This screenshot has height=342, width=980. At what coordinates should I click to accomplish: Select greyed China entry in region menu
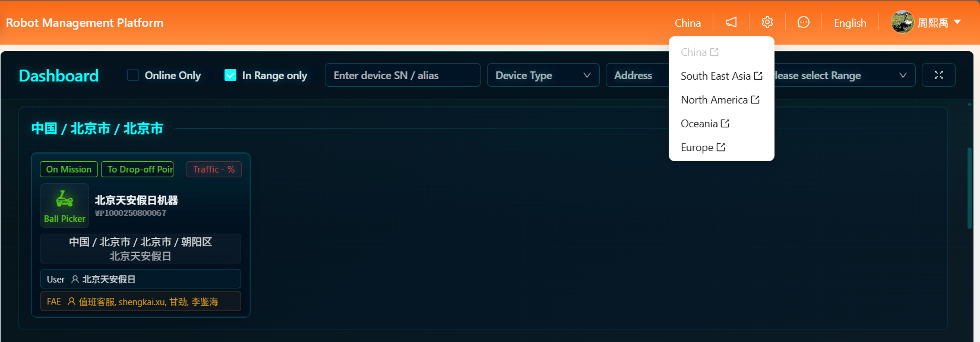click(x=722, y=52)
